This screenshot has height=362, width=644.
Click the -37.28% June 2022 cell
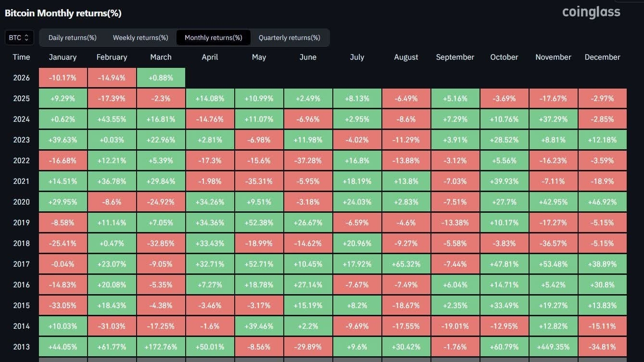tap(308, 160)
